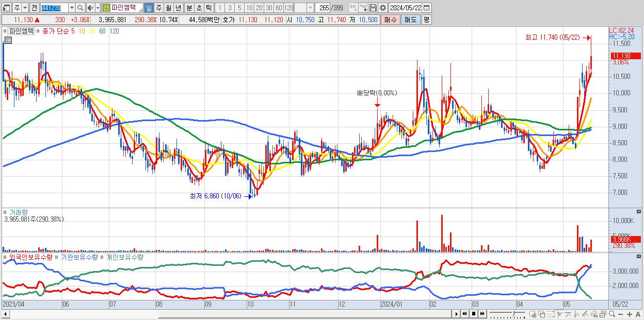644x320 pixels.
Task: Click the zigzag wave line icon
Action: 577,314
